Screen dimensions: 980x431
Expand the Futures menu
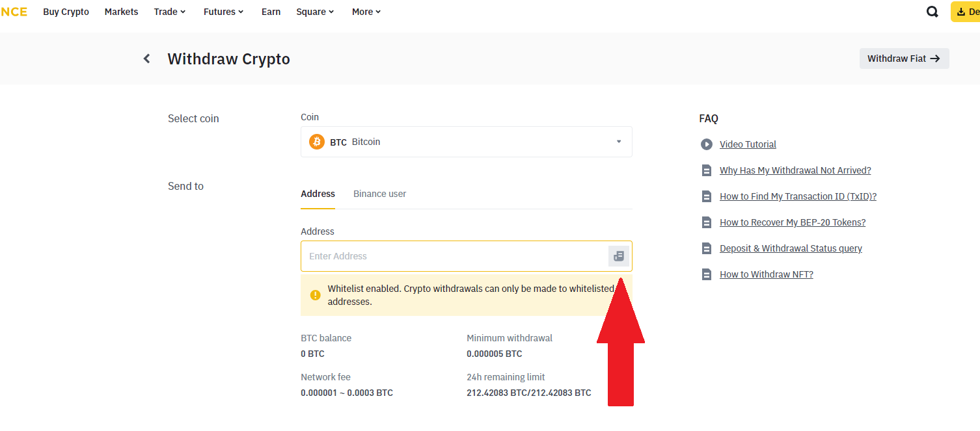[224, 12]
